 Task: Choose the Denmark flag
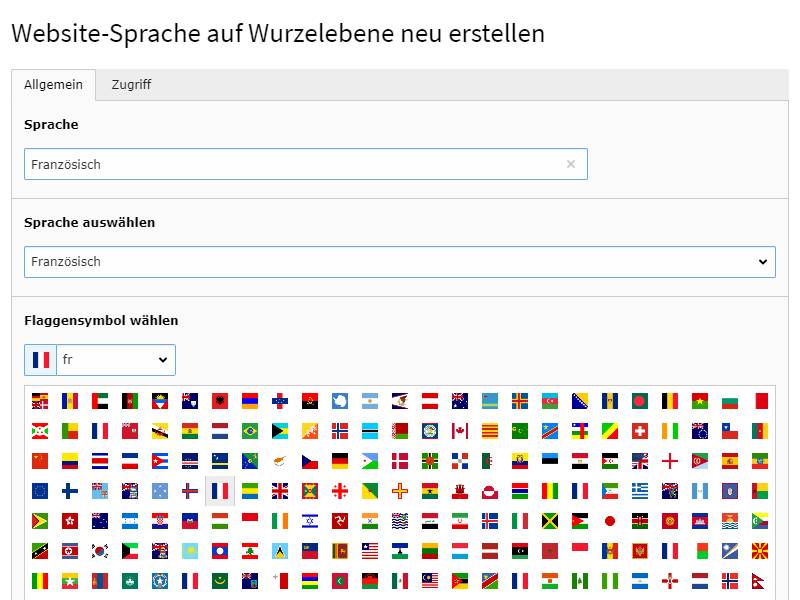(x=400, y=461)
